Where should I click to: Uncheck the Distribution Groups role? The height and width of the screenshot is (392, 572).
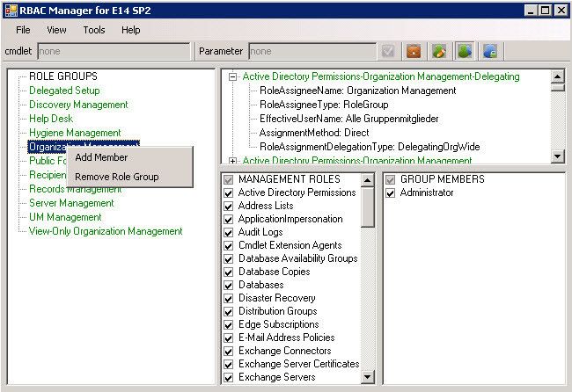[229, 311]
